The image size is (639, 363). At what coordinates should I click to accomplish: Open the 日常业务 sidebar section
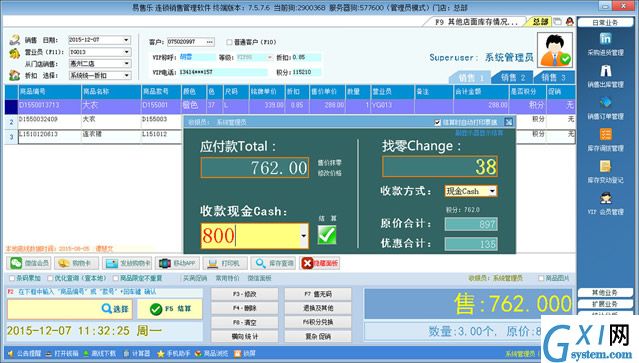[x=605, y=22]
